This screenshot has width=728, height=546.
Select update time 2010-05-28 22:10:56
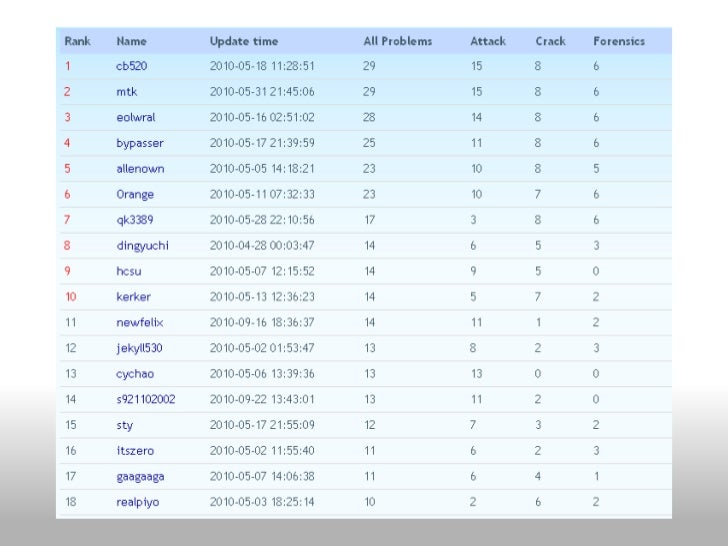(x=262, y=220)
